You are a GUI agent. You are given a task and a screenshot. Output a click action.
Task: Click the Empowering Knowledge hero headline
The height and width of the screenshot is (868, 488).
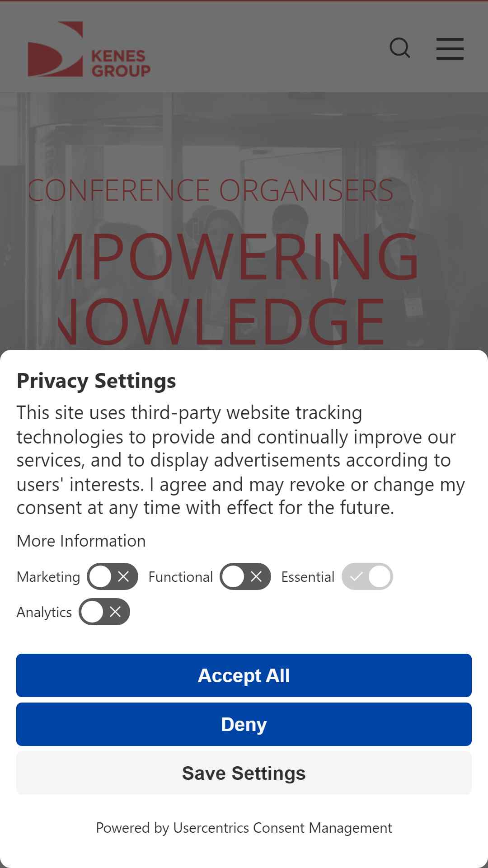coord(239,289)
